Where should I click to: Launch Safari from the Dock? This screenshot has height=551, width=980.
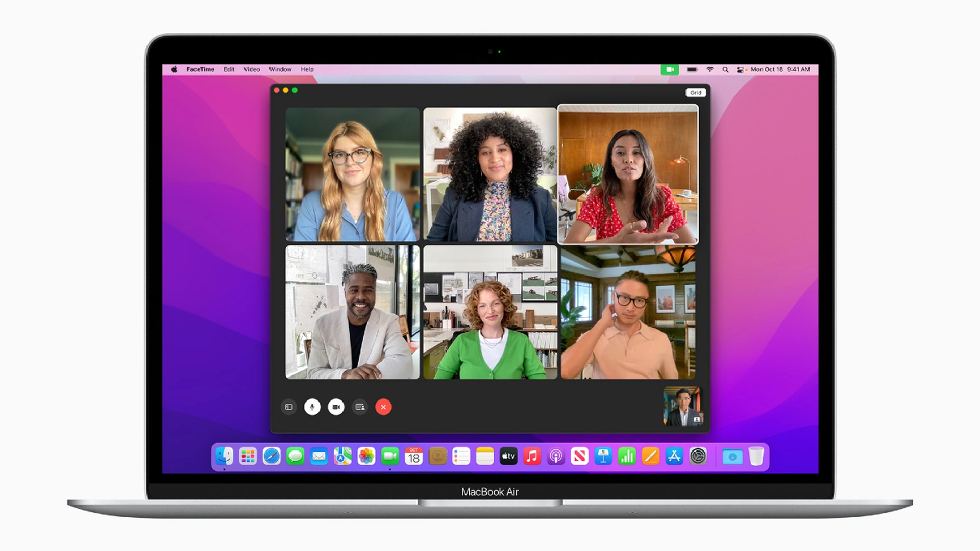point(272,456)
